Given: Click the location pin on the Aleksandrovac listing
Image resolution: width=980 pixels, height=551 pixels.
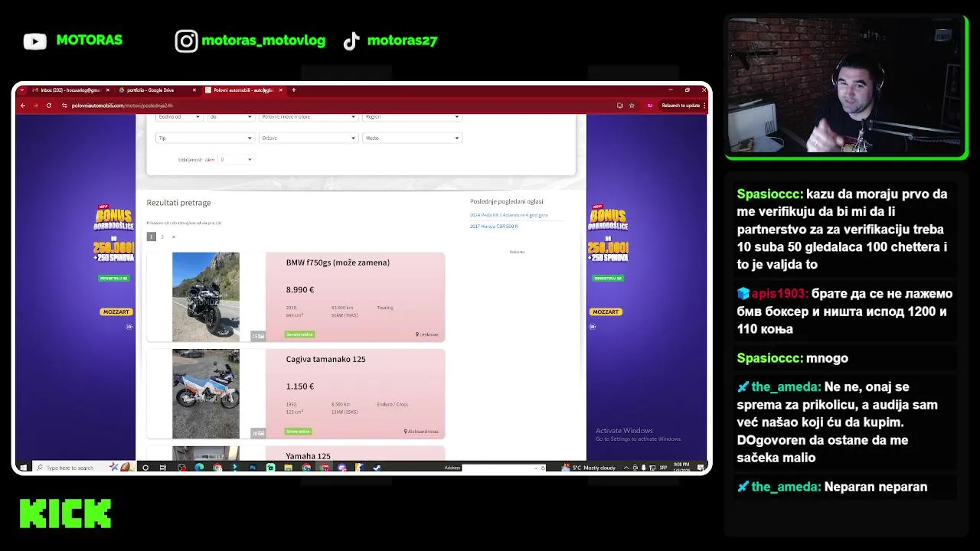Looking at the screenshot, I should (406, 432).
